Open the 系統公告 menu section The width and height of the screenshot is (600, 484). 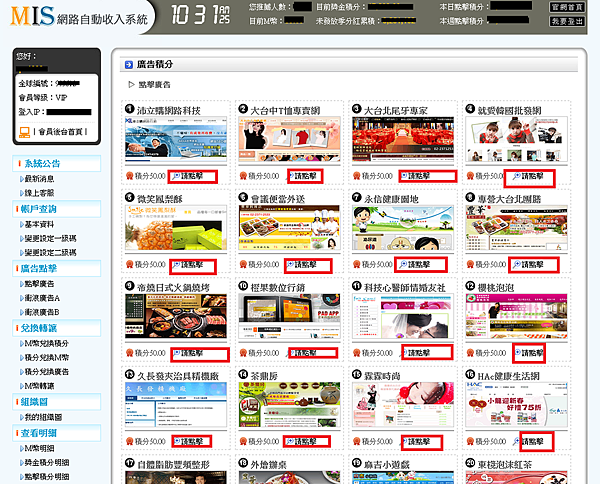[57, 163]
